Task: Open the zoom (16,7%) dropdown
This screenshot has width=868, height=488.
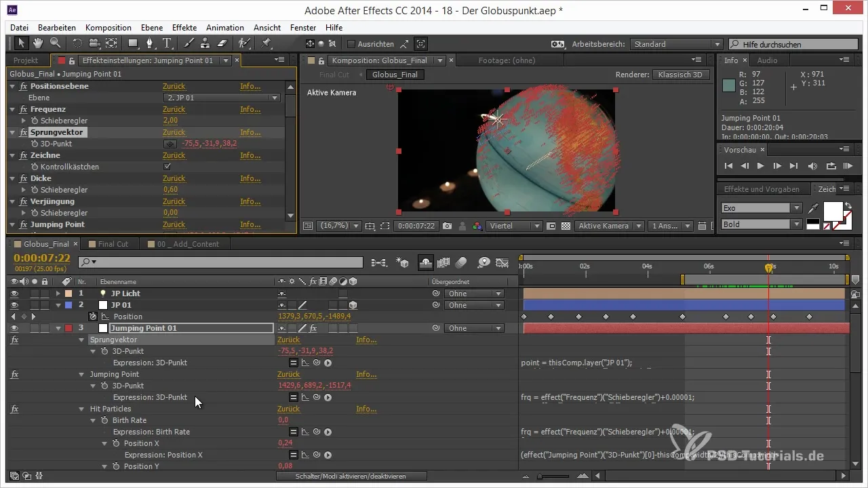Action: [x=339, y=226]
